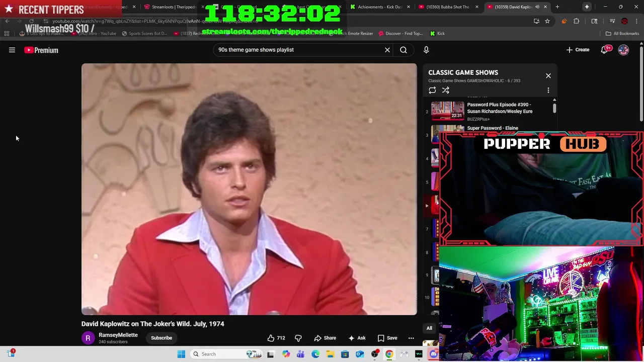Click the Ask AI button
This screenshot has width=644, height=362.
357,338
